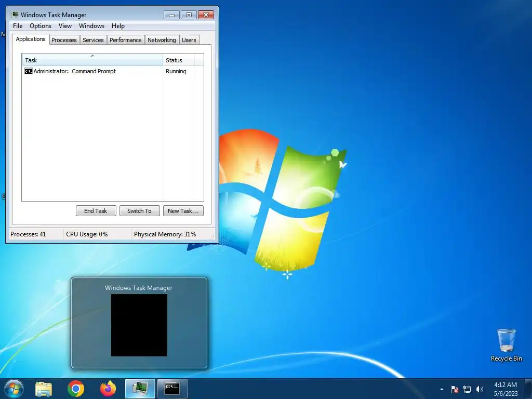This screenshot has width=532, height=399.
Task: Switch to the Performance tab
Action: point(126,40)
